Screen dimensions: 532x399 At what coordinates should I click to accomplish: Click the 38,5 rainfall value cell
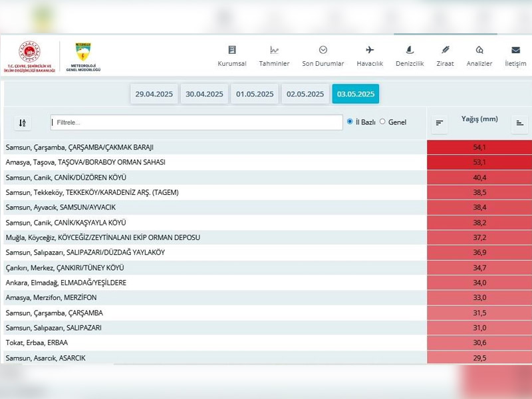[x=479, y=192]
